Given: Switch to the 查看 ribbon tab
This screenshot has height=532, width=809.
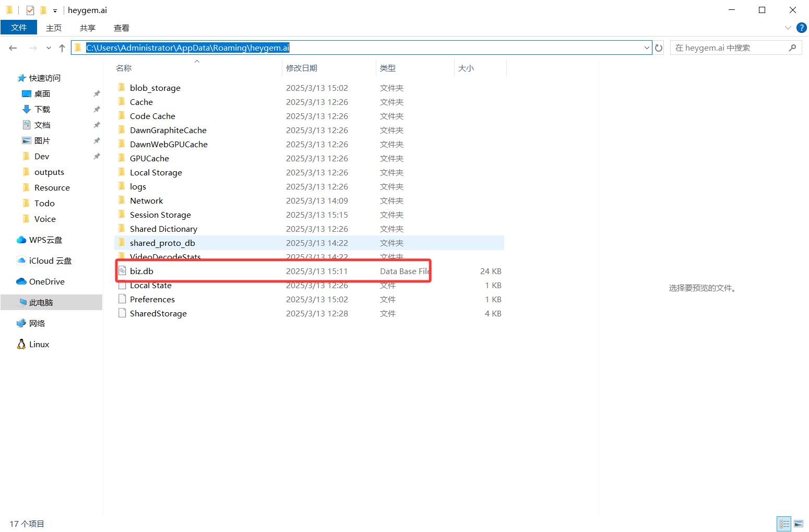Looking at the screenshot, I should click(x=122, y=28).
